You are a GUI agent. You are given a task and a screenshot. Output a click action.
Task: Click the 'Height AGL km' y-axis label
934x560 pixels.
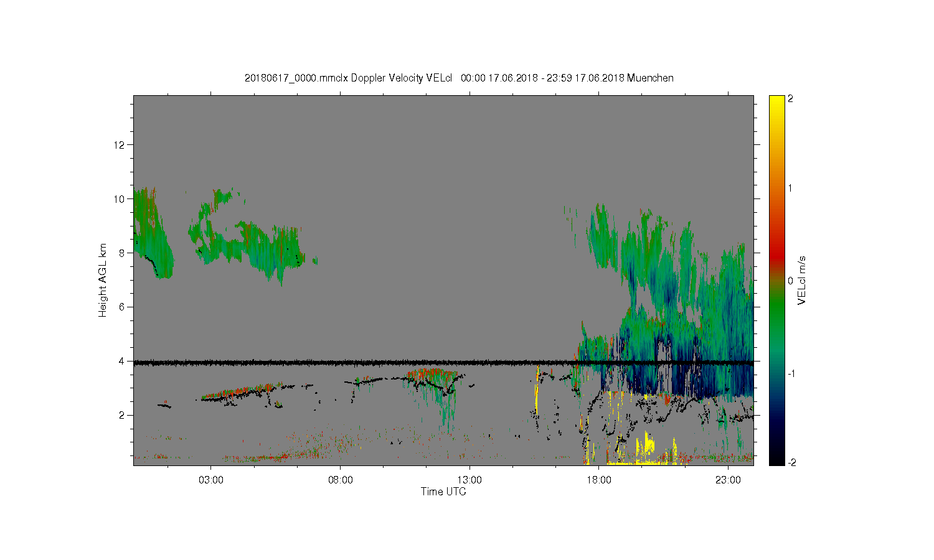(x=103, y=280)
